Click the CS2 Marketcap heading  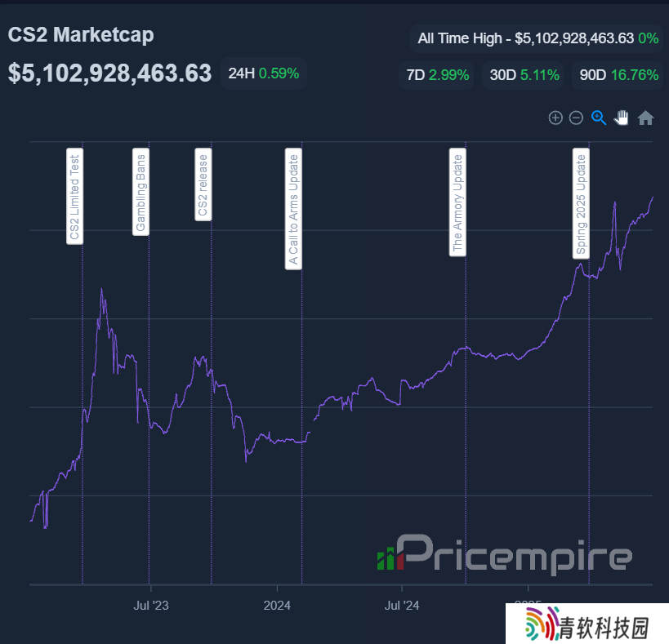pyautogui.click(x=81, y=35)
